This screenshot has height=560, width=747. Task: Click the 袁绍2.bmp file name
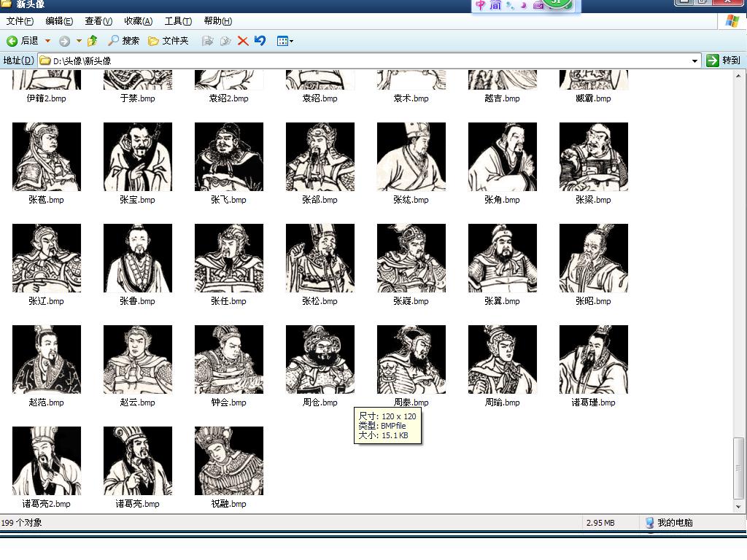pyautogui.click(x=228, y=98)
